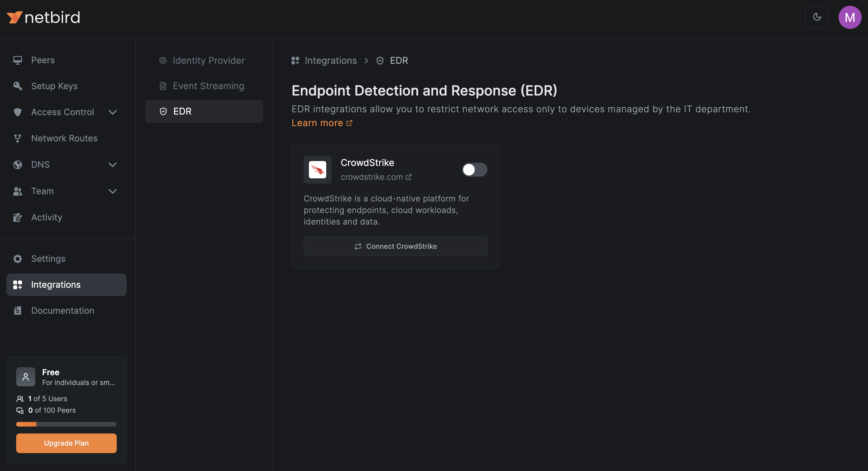Expand the Team submenu chevron
Viewport: 868px width, 471px height.
(x=112, y=191)
